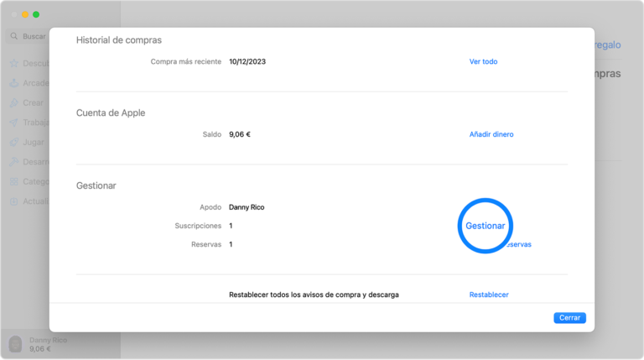The width and height of the screenshot is (644, 360).
Task: Click the Descubrir star icon in sidebar
Action: pyautogui.click(x=14, y=63)
